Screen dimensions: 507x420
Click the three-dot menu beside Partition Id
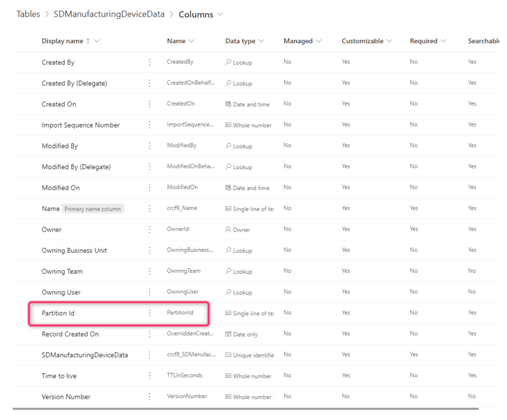coord(150,313)
